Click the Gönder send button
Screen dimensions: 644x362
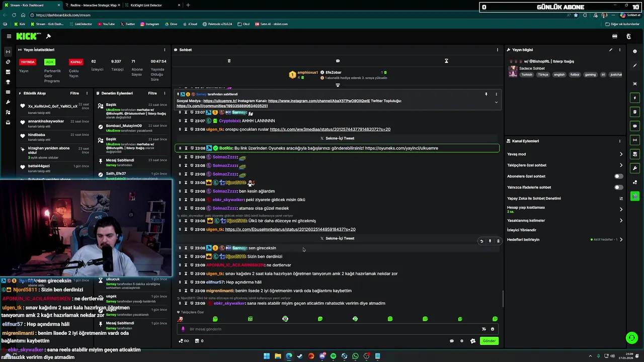point(489,341)
